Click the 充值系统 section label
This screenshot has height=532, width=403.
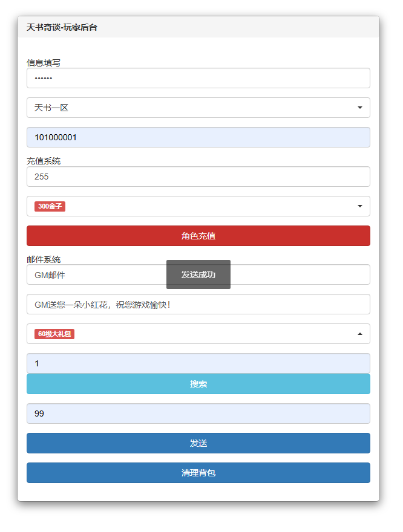[x=44, y=161]
